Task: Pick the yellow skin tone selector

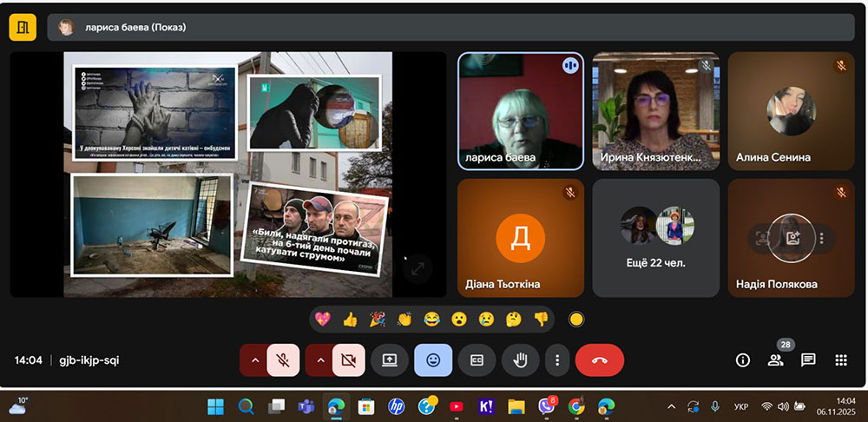Action: click(575, 319)
